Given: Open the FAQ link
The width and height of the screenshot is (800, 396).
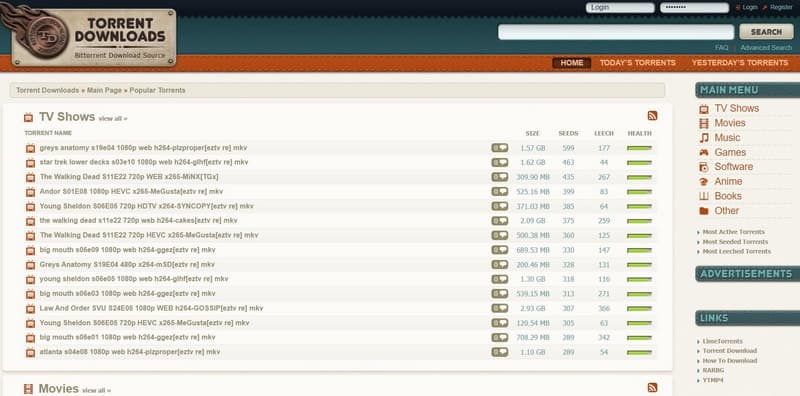Looking at the screenshot, I should click(721, 47).
